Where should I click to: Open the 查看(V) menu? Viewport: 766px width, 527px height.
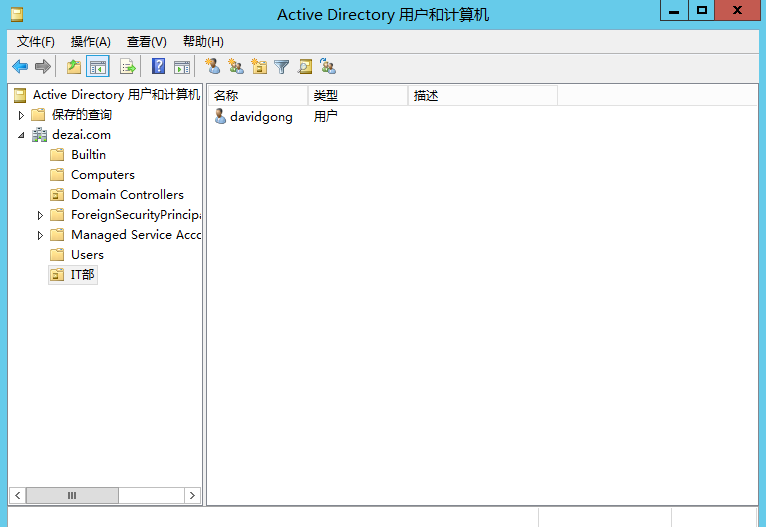coord(147,42)
